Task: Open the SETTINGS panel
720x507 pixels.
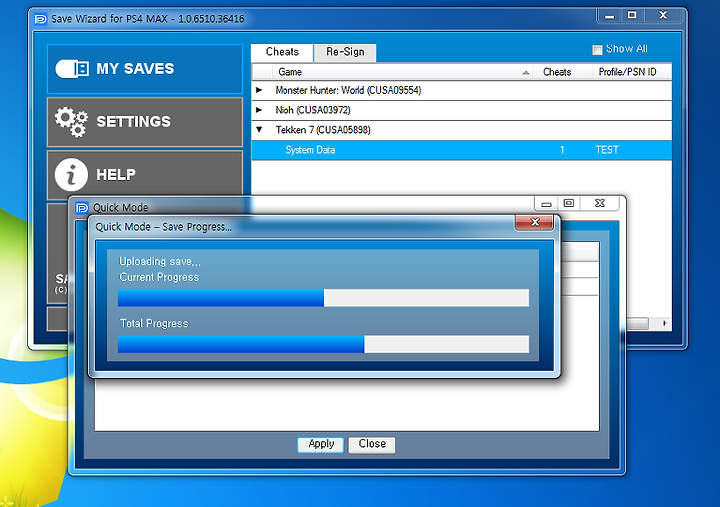Action: pos(145,122)
